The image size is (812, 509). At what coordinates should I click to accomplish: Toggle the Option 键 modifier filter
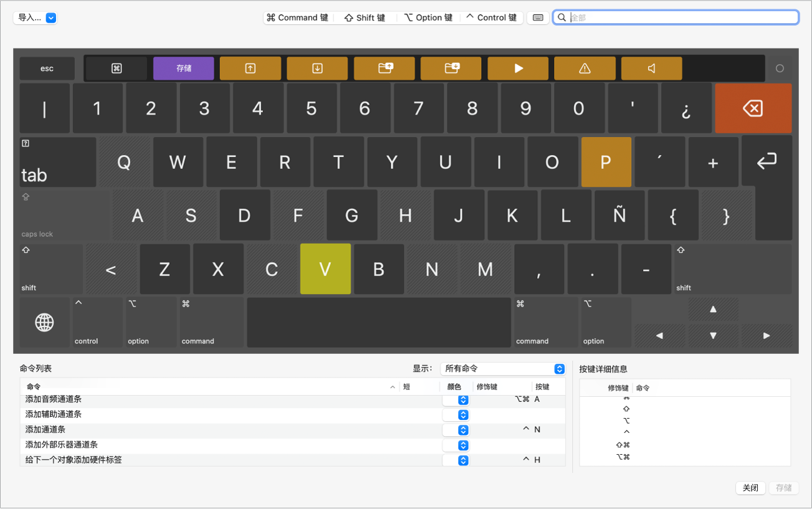tap(428, 18)
